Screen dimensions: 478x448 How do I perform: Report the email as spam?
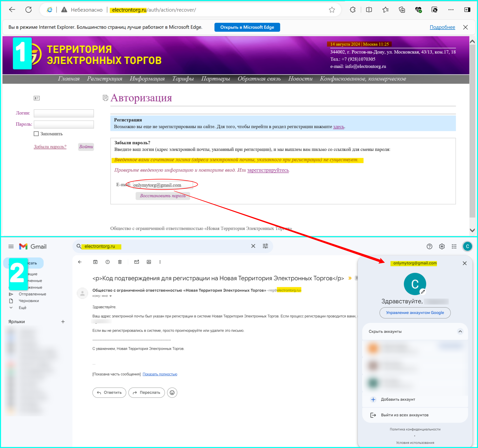pos(108,262)
